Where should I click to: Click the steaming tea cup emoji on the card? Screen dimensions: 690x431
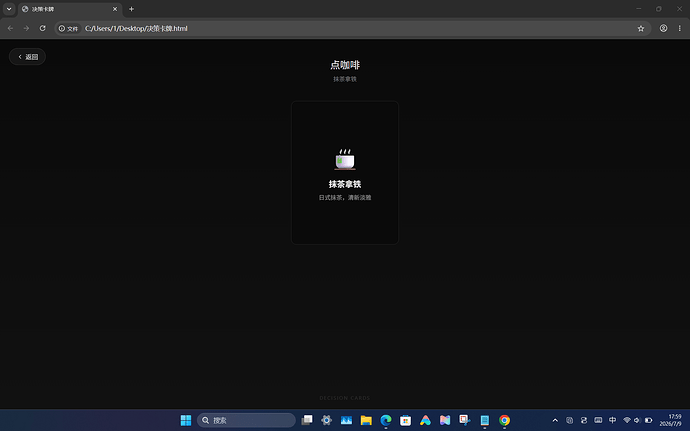click(345, 160)
